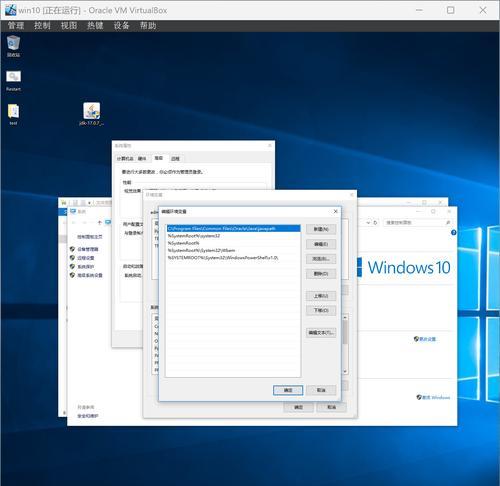Click the 新建(N) button in edit variable dialog
Screen dimensions: 500x486
coord(321,229)
